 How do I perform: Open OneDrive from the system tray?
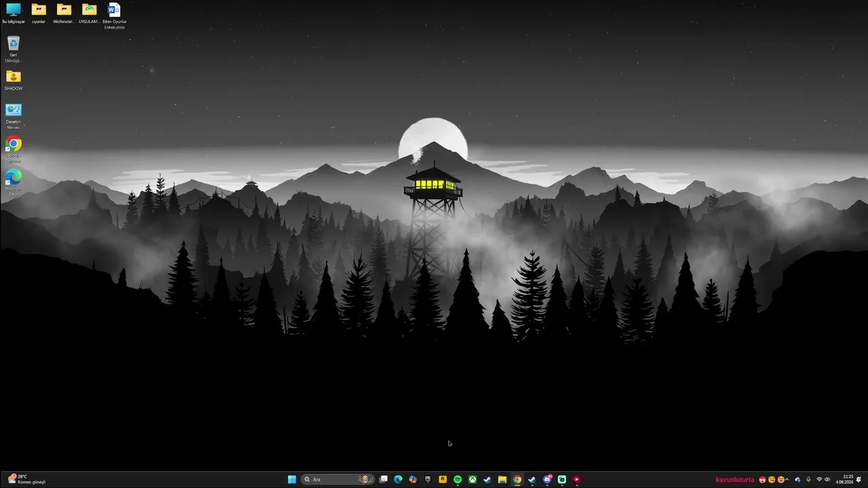pos(797,479)
